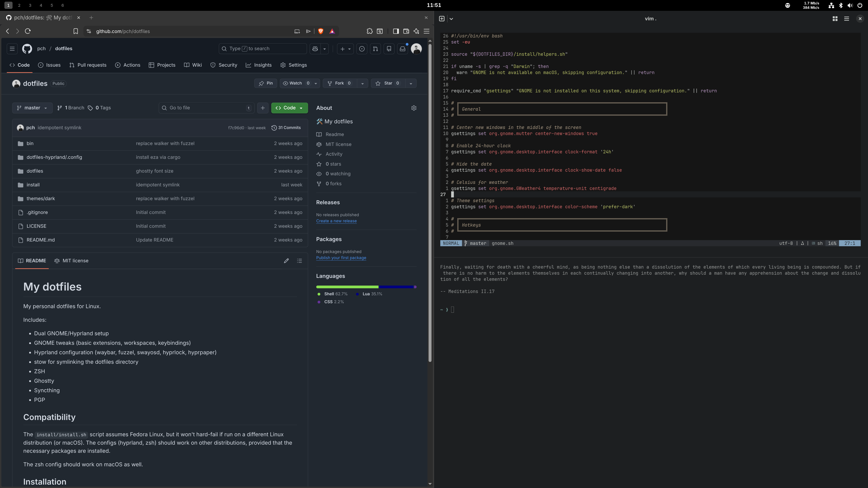Click Create a new release link
This screenshot has width=868, height=488.
(x=336, y=221)
